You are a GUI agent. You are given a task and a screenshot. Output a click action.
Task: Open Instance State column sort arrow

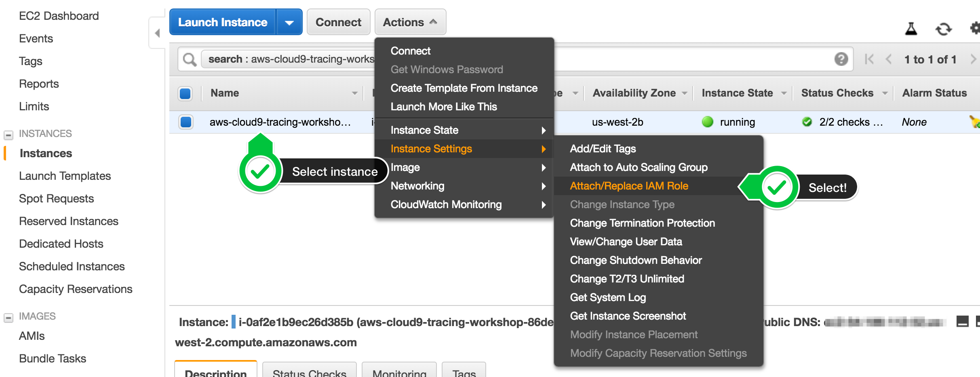784,94
